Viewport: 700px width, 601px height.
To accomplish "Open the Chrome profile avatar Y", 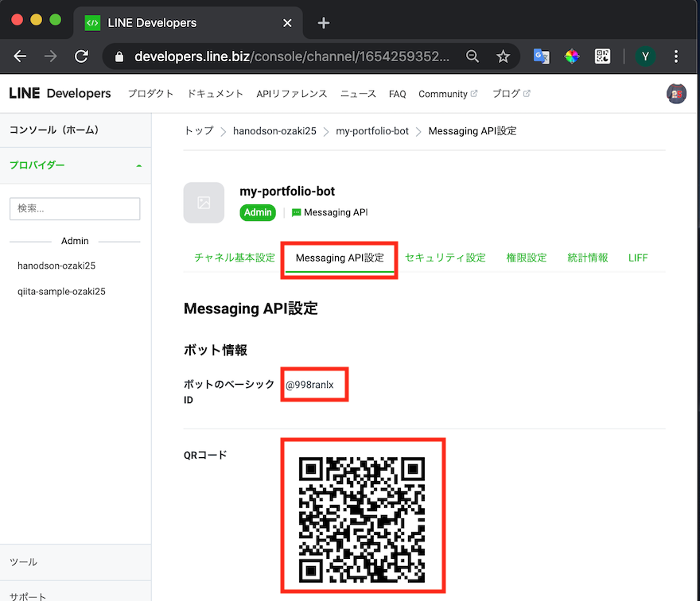I will (645, 56).
